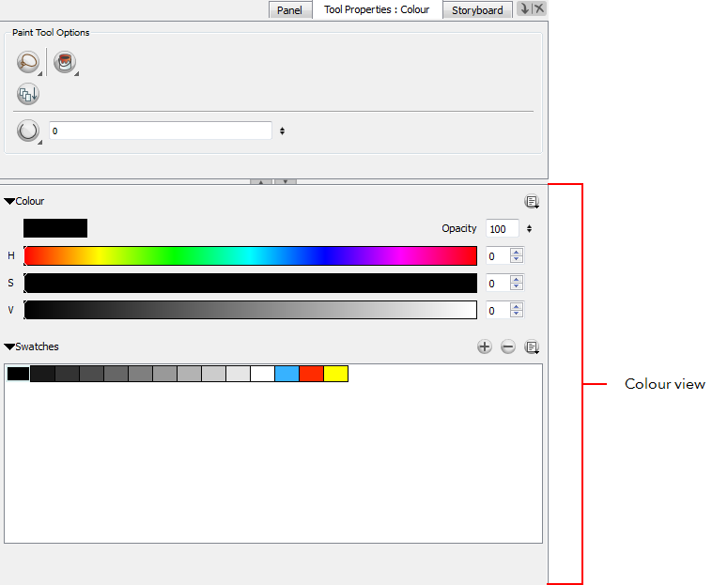Click the Opacity value field showing 100
The height and width of the screenshot is (585, 728).
503,229
